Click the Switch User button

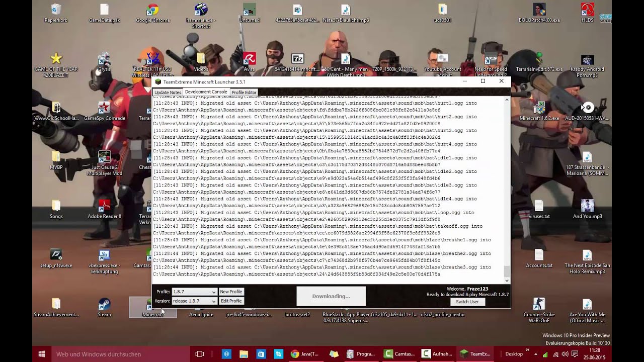click(467, 302)
